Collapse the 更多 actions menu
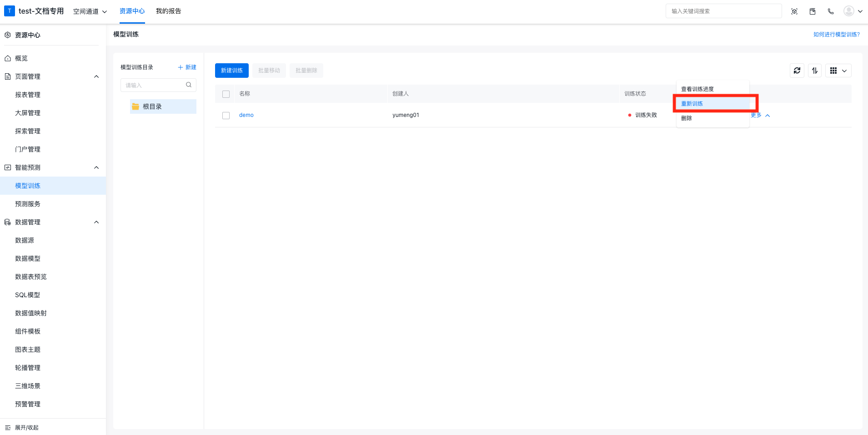The width and height of the screenshot is (868, 435). pyautogui.click(x=761, y=115)
